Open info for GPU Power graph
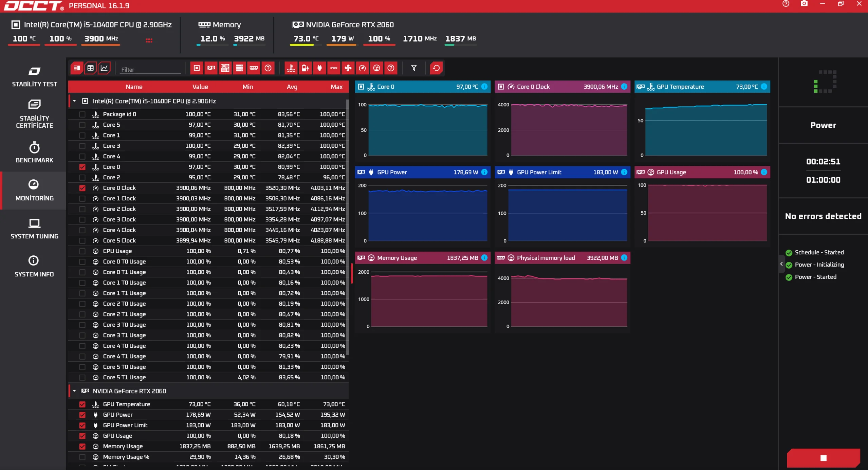868x470 pixels. [x=484, y=172]
